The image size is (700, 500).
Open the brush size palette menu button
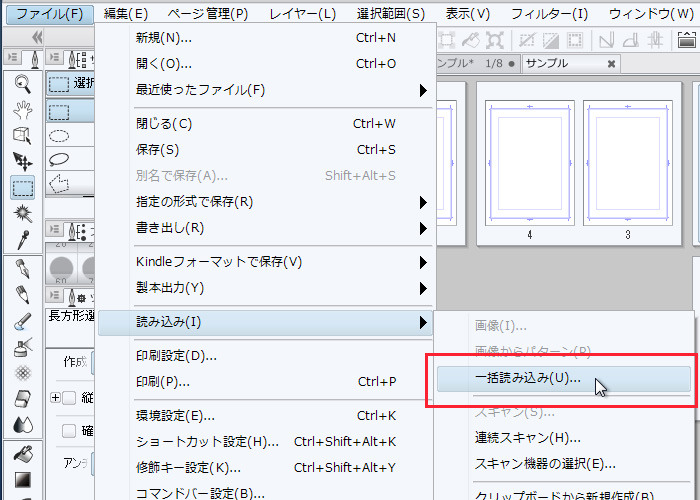pyautogui.click(x=54, y=229)
